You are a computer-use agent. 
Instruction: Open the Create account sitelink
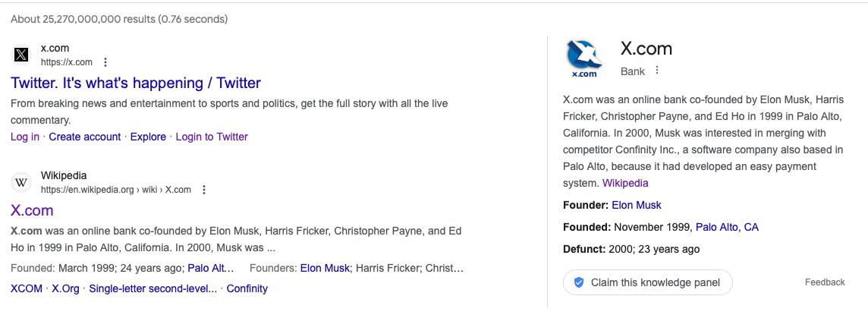point(85,137)
